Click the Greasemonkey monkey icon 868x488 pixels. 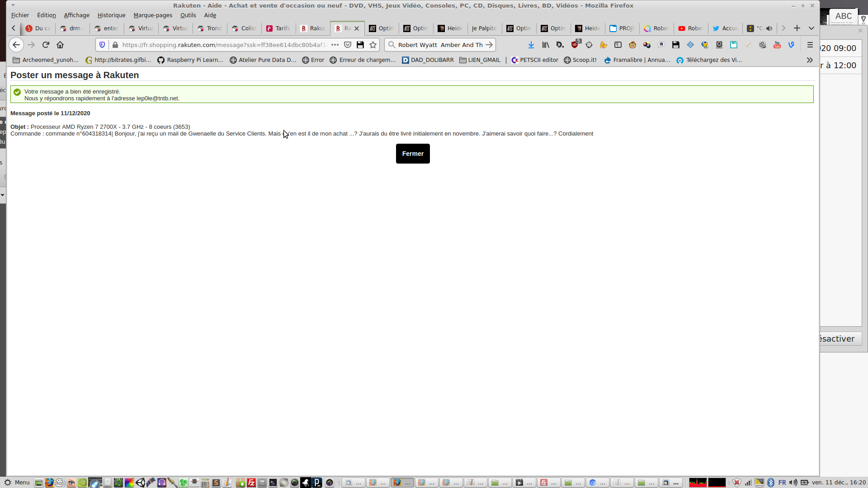(632, 45)
